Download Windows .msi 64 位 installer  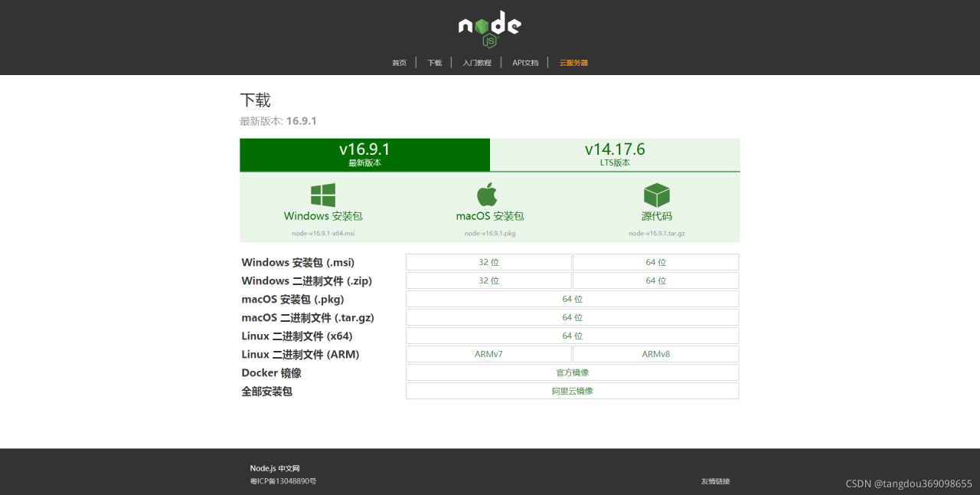point(656,262)
